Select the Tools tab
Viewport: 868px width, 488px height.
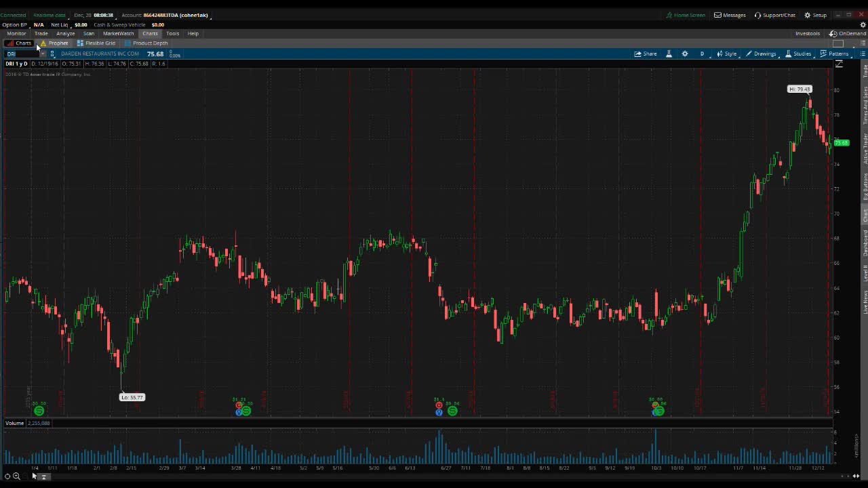[x=173, y=33]
